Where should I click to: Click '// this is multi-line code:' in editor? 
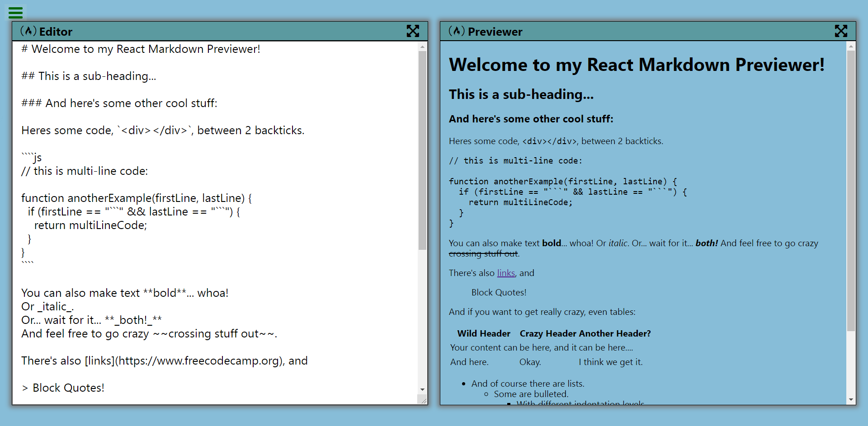click(x=85, y=171)
